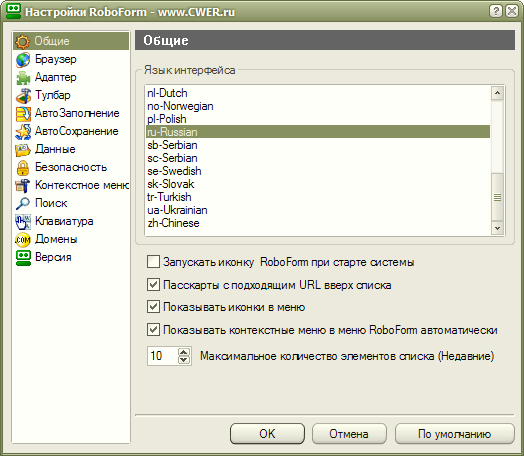Viewport: 524px width, 456px height.
Task: Click language list scroll up arrow
Action: (497, 93)
